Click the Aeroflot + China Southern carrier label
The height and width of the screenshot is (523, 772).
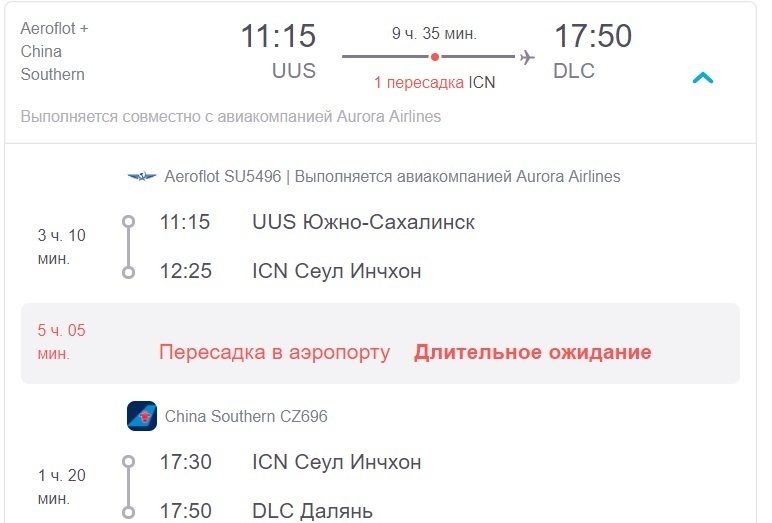coord(54,51)
